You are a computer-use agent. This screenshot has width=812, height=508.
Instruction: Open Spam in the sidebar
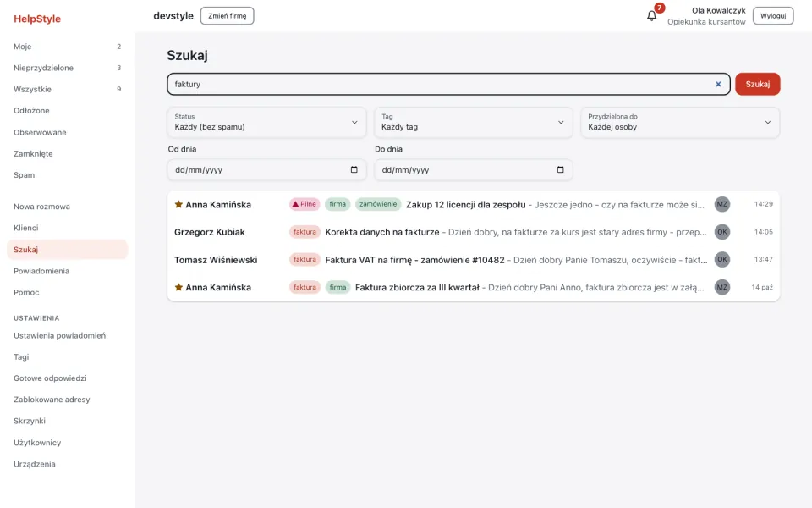[x=68, y=174]
